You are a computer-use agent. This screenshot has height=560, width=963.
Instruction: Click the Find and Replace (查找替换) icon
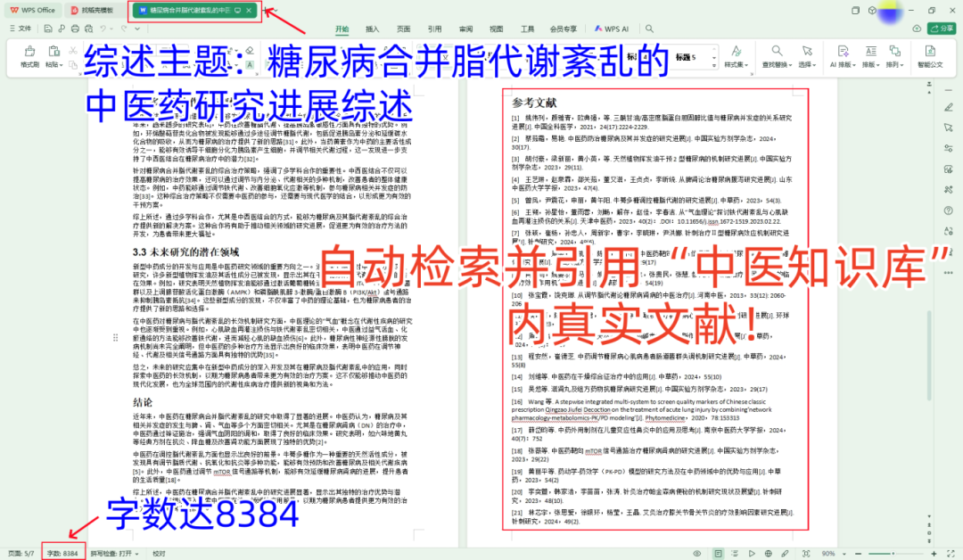point(777,51)
